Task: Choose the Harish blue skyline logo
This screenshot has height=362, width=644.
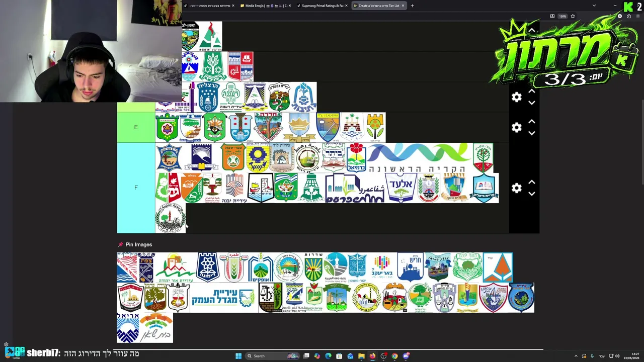Action: (410, 267)
